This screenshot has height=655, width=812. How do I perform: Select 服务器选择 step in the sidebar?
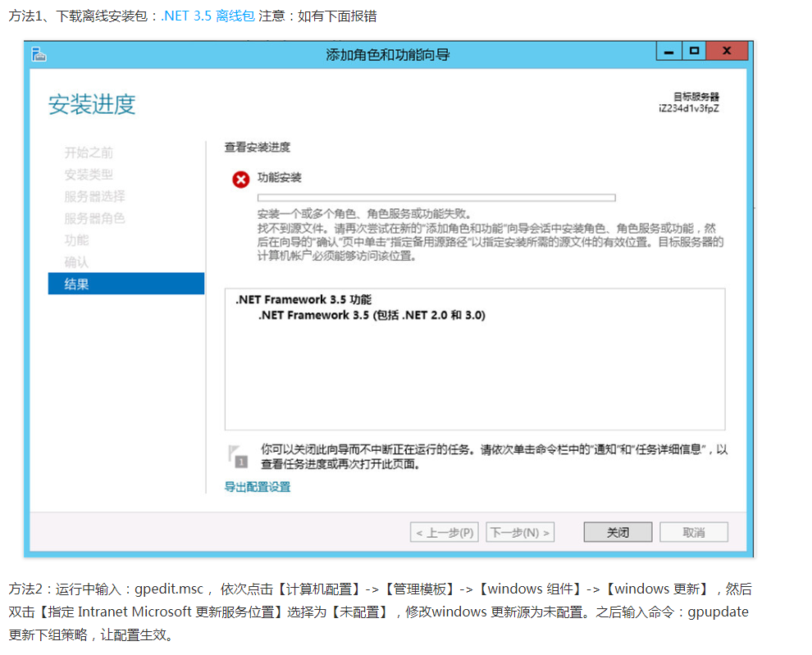click(x=95, y=196)
